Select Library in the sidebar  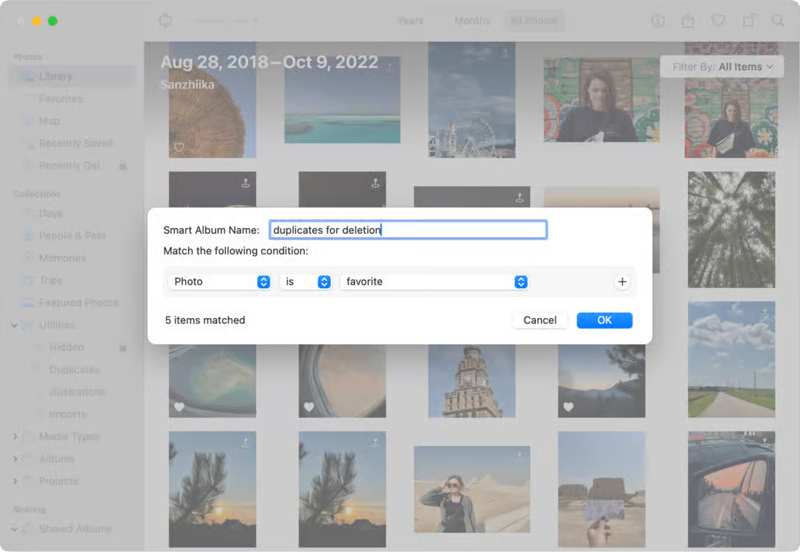click(55, 77)
